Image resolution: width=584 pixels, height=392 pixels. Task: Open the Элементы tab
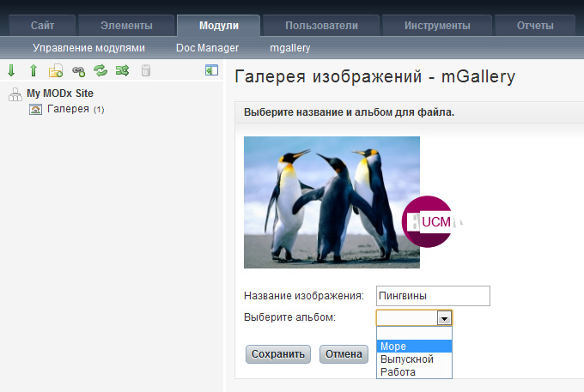click(126, 26)
